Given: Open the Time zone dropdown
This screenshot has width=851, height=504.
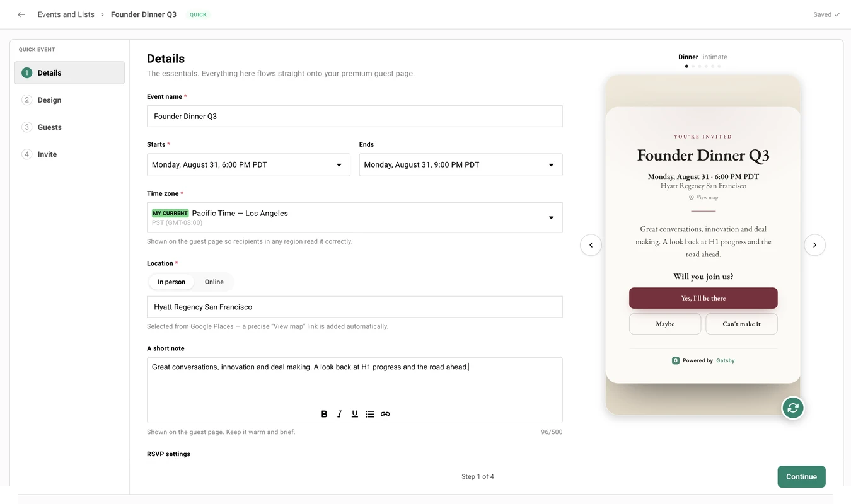Looking at the screenshot, I should [x=354, y=217].
